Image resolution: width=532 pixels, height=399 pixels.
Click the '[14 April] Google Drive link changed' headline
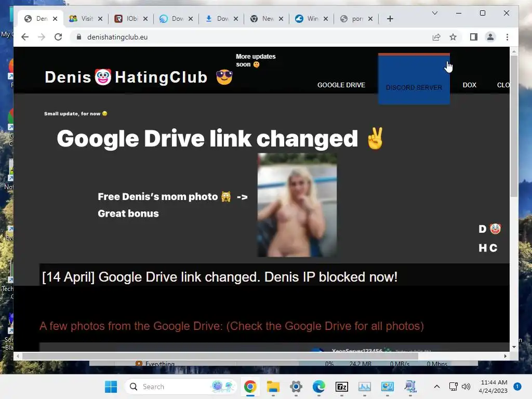[220, 277]
